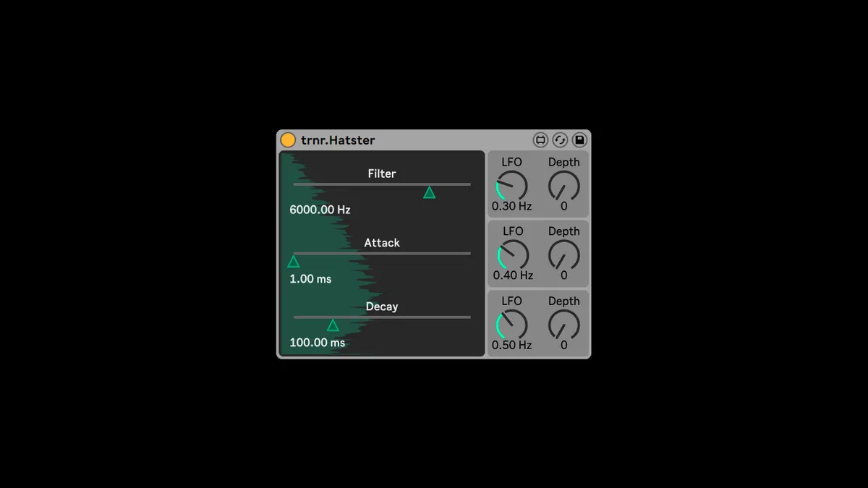Click the Decay slider triangle handle
Viewport: 868px width, 488px height.
333,325
